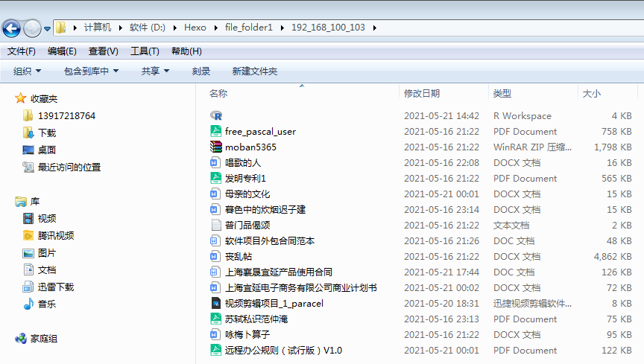
Task: Open the 查看(V) menu
Action: [x=104, y=51]
